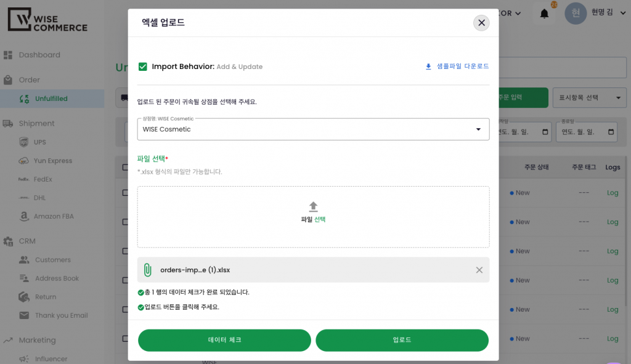
Task: Select the first order row checkbox
Action: (125, 193)
